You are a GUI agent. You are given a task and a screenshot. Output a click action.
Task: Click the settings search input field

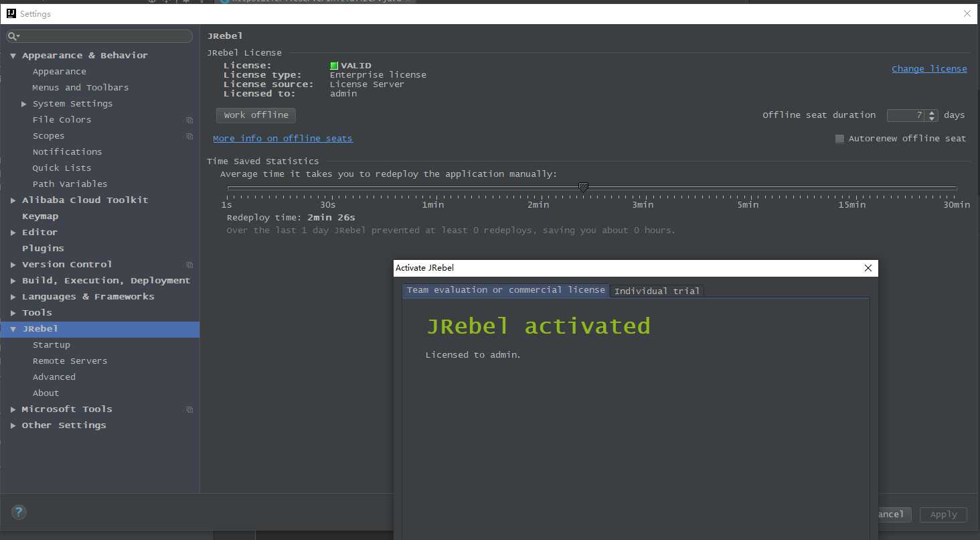click(x=100, y=36)
